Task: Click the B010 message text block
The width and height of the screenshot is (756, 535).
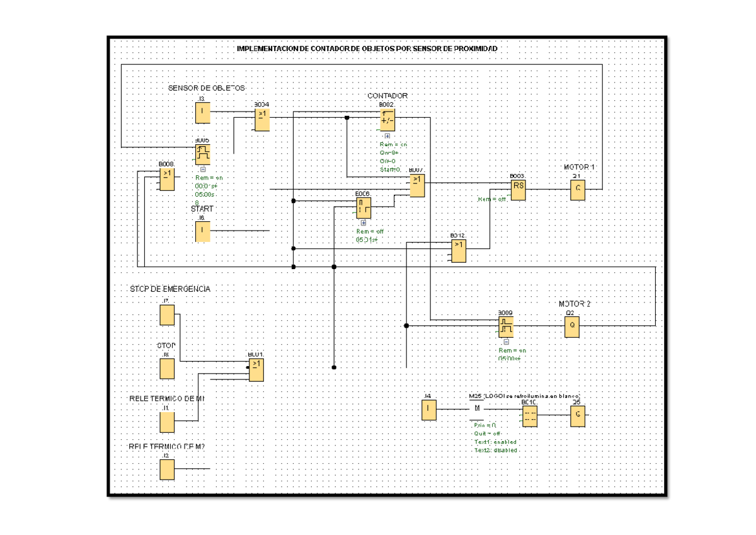Action: coord(529,416)
